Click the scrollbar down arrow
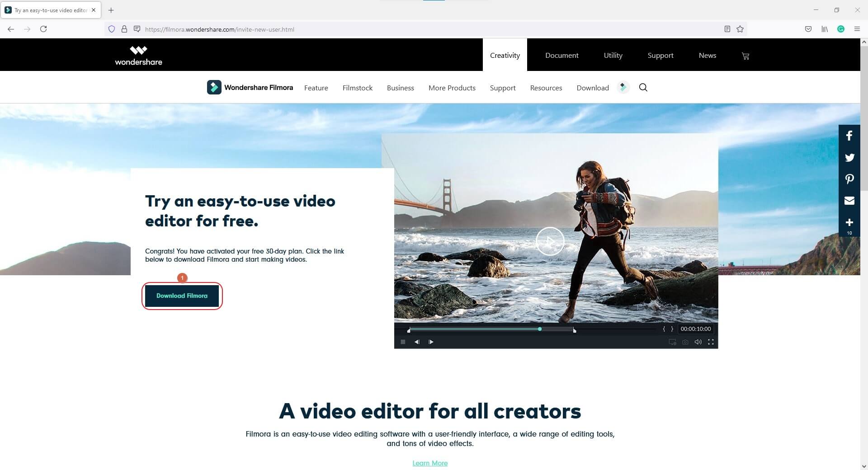The height and width of the screenshot is (470, 868). (x=864, y=466)
